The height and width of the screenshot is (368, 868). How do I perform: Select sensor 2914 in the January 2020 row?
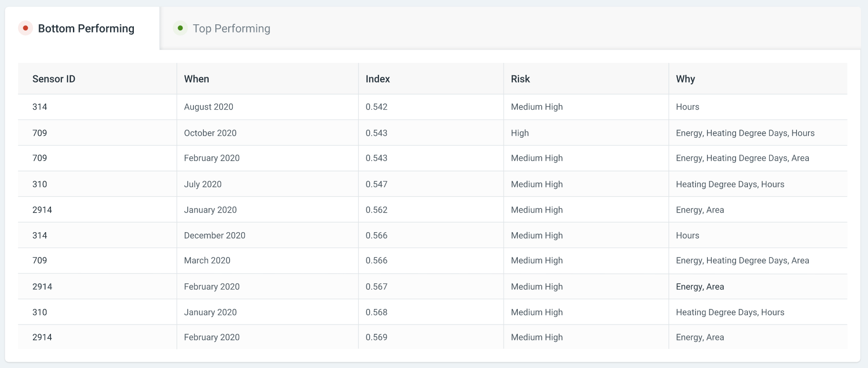coord(42,210)
